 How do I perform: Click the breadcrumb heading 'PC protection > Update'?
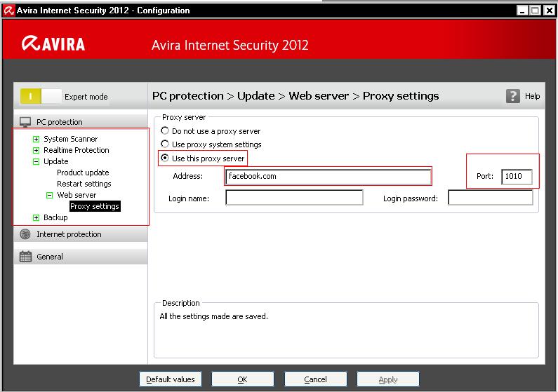point(213,96)
